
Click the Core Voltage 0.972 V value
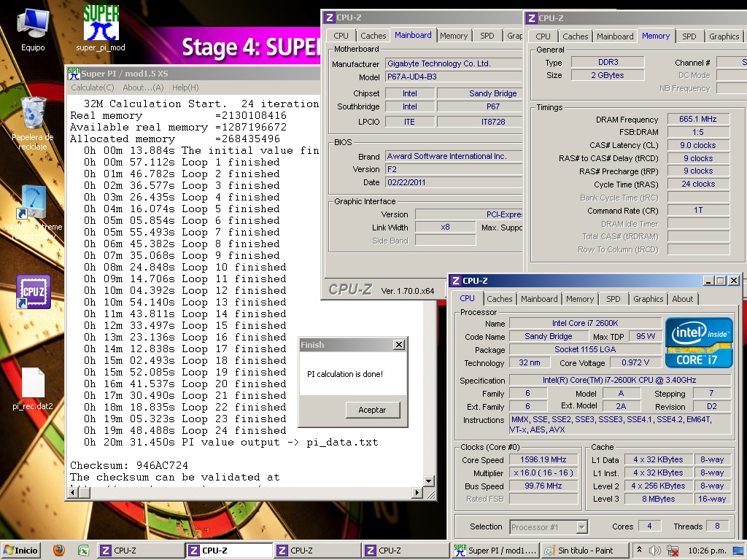(635, 362)
